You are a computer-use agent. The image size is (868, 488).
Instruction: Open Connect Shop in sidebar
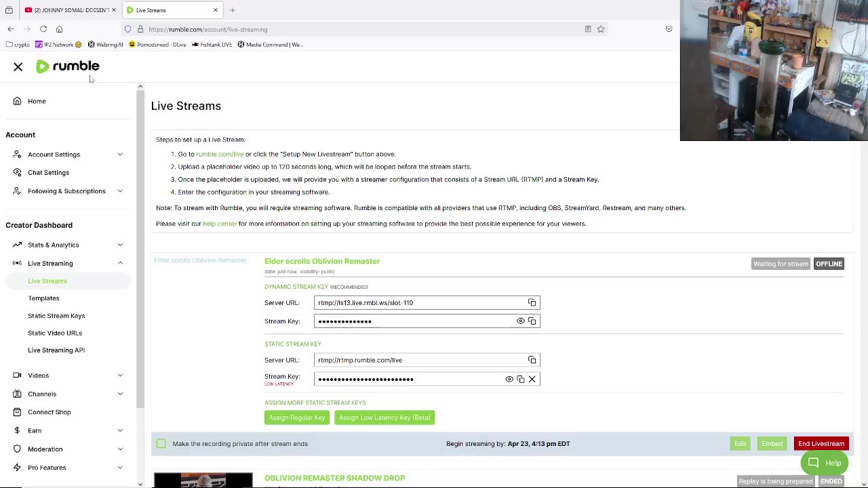(49, 412)
